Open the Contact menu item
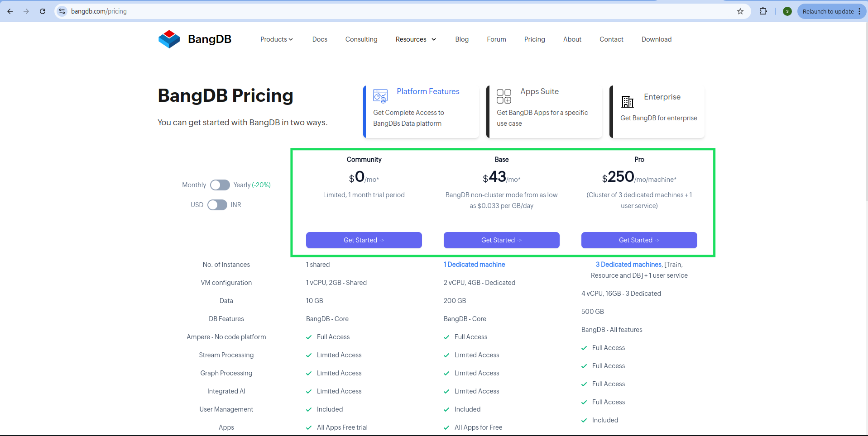Screen dimensions: 868x436 click(611, 39)
